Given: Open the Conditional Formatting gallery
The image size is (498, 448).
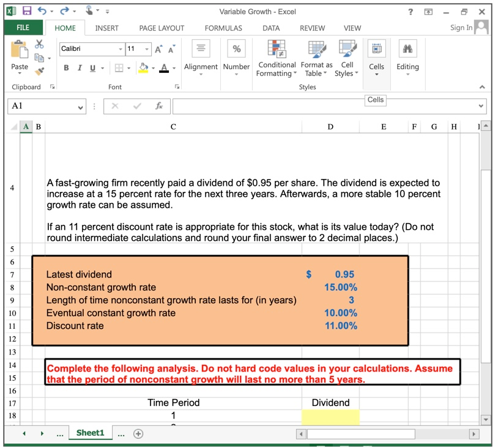Looking at the screenshot, I should (x=277, y=58).
